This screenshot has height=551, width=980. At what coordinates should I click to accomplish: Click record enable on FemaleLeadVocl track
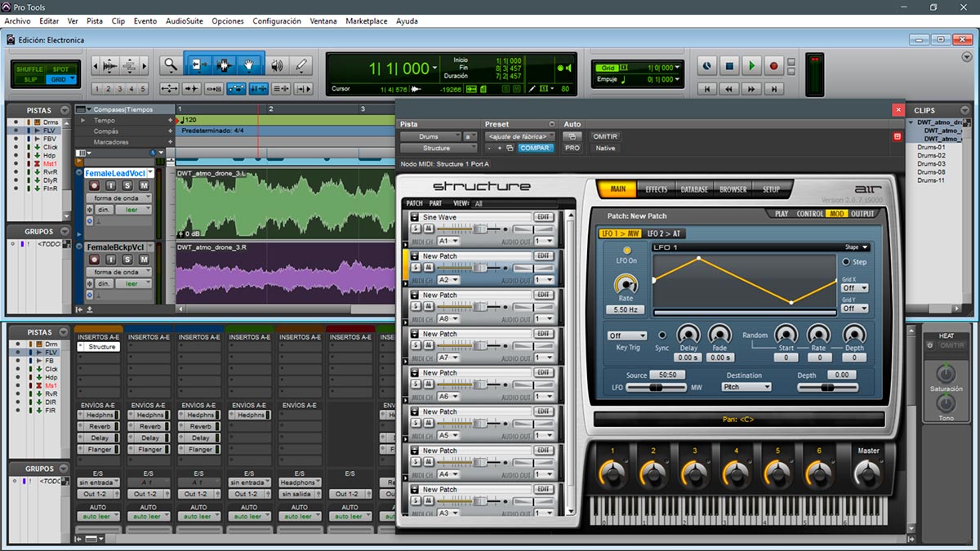pyautogui.click(x=95, y=186)
